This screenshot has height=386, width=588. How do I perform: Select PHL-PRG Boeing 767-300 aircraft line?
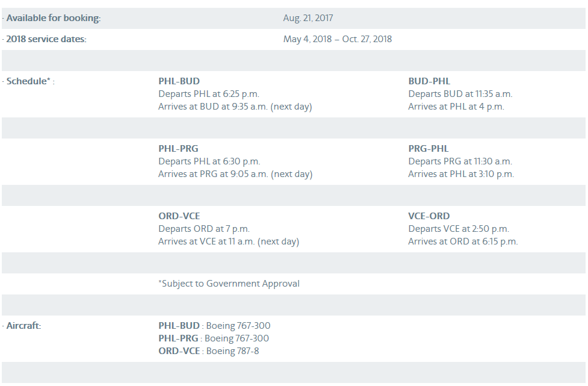point(214,338)
